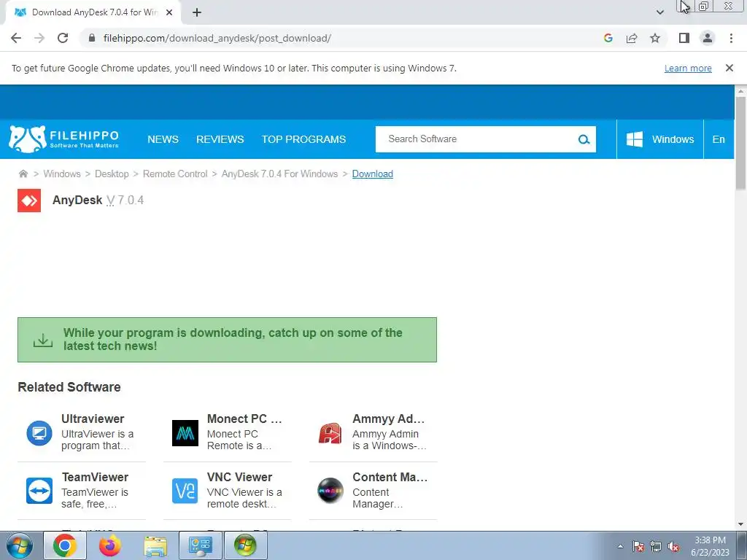Open File Explorer from the taskbar
747x560 pixels.
click(155, 545)
